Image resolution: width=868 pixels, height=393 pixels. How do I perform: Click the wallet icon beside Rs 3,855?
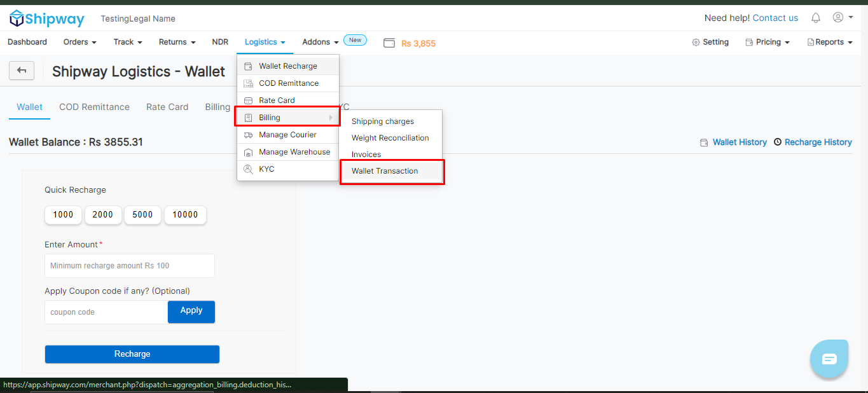[x=389, y=43]
